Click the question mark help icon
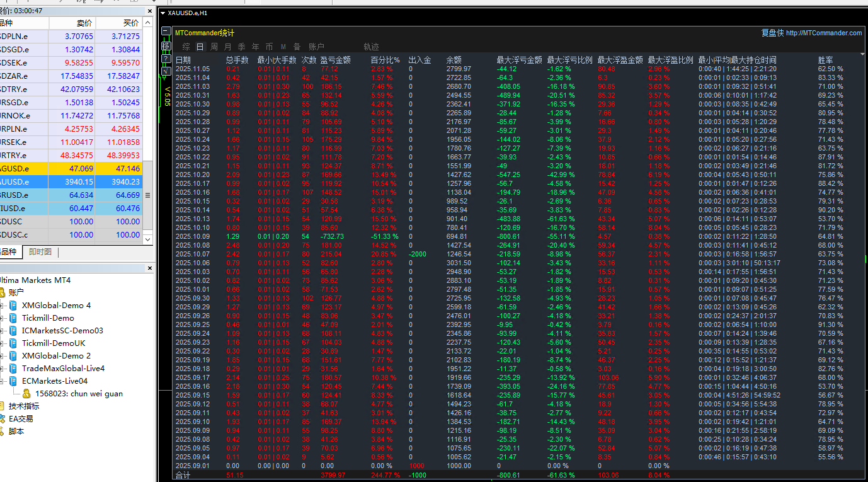Screen dimensions: 868x482 click(x=166, y=59)
